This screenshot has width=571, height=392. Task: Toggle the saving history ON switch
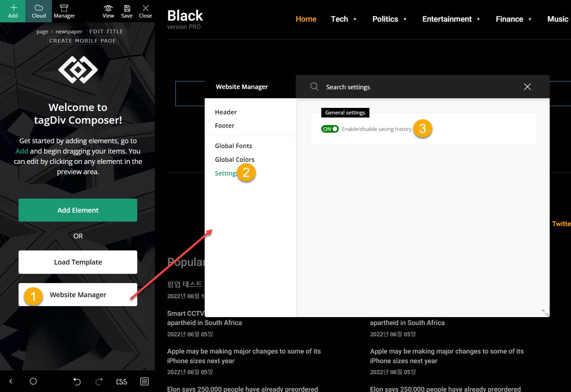pyautogui.click(x=330, y=129)
